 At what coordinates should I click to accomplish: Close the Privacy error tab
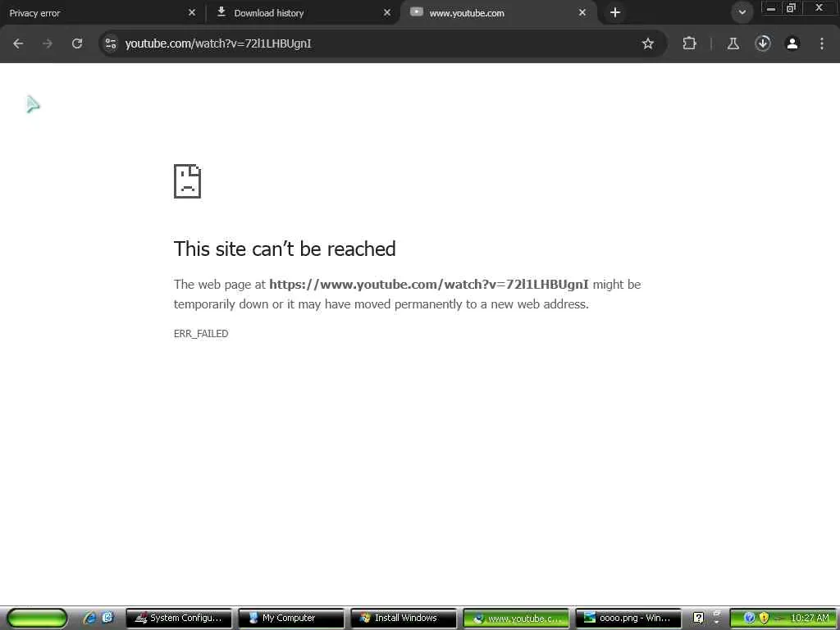(192, 12)
